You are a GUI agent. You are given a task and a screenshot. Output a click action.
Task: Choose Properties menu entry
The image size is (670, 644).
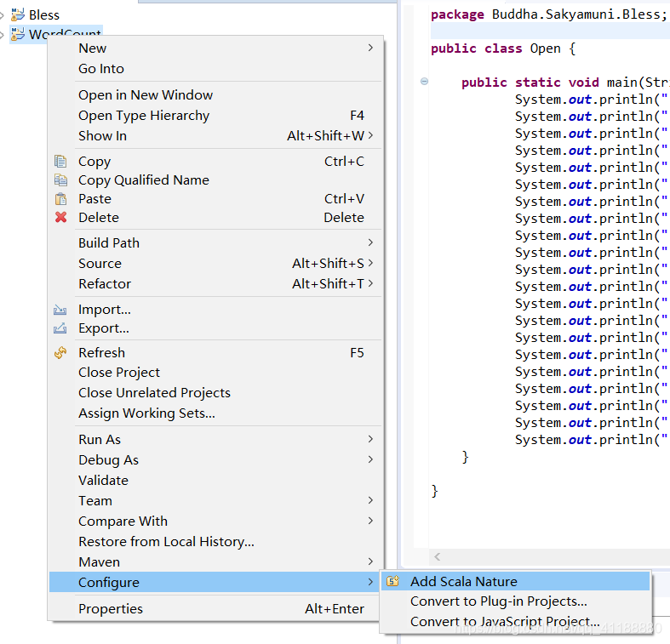[215, 608]
